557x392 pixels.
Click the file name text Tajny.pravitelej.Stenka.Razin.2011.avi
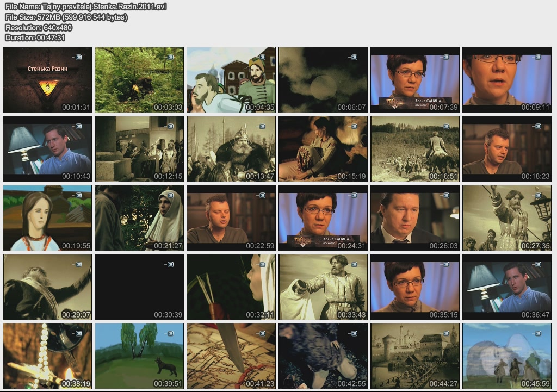[x=85, y=7]
